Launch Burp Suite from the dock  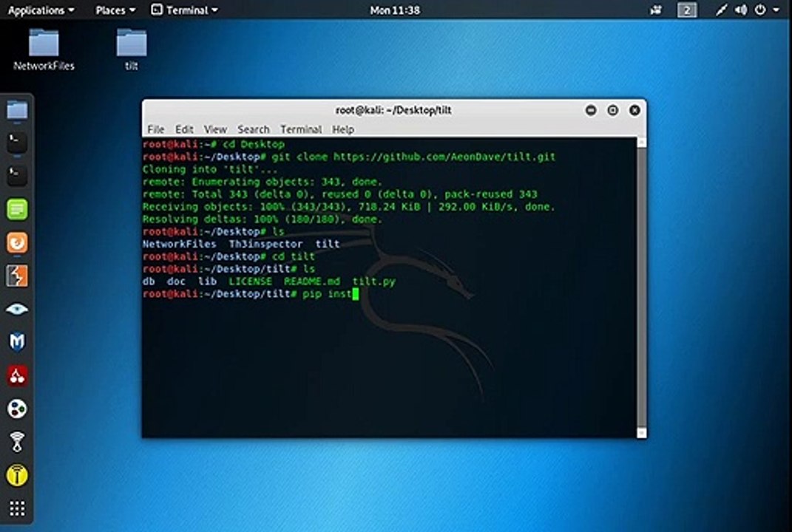tap(17, 276)
